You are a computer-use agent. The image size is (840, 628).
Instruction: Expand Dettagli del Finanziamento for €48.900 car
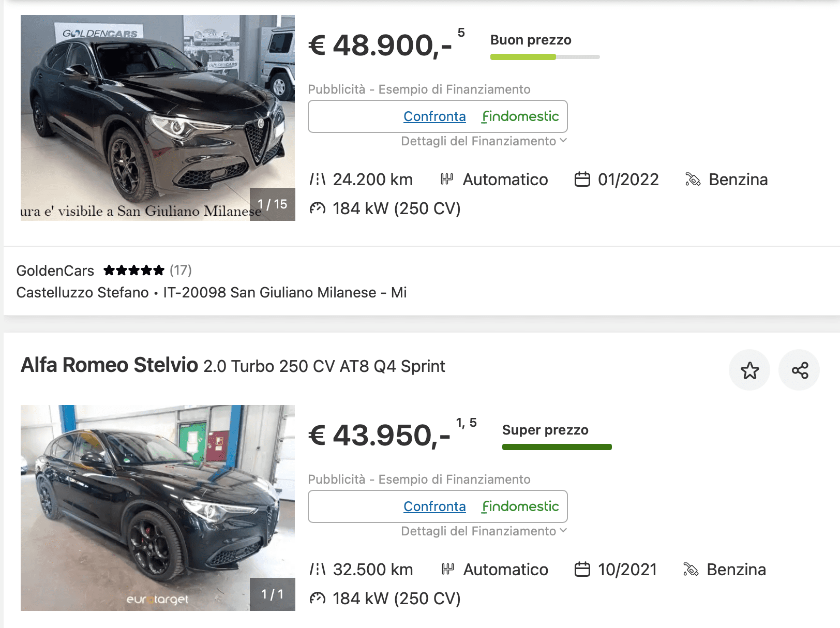pyautogui.click(x=484, y=141)
